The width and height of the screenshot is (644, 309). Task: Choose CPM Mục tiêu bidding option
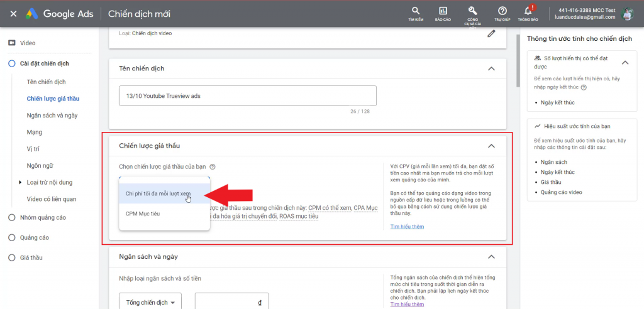(144, 214)
